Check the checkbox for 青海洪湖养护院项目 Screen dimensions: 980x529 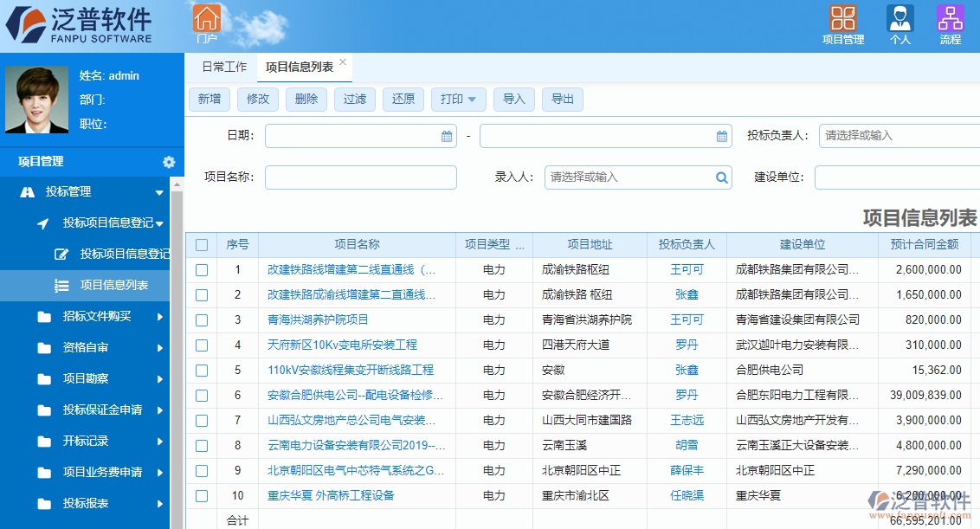pos(202,319)
